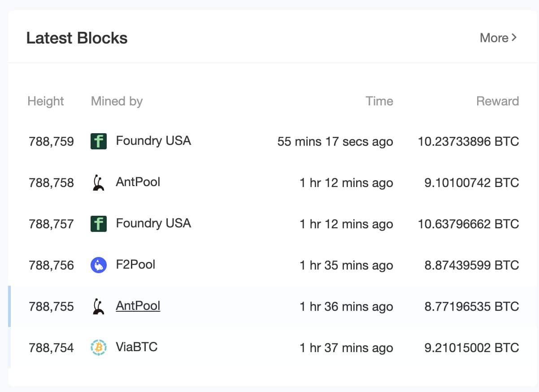Click the Reward column header
Viewport: 539px width, 392px height.
(x=497, y=101)
